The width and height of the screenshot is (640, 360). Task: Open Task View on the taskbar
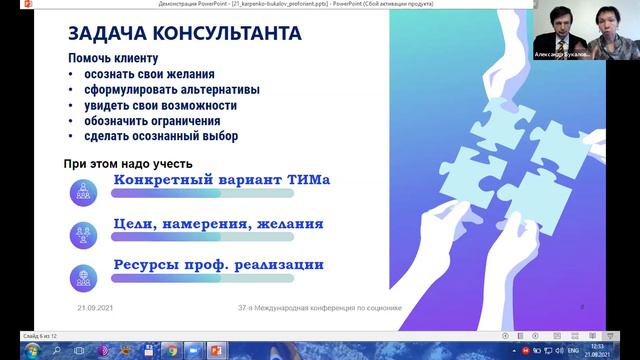[79, 351]
